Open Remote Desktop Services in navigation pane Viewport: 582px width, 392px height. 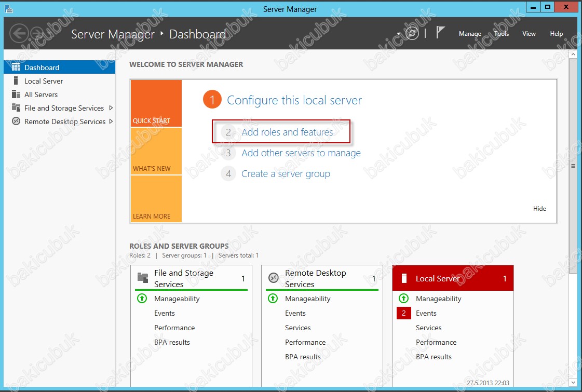tap(59, 121)
